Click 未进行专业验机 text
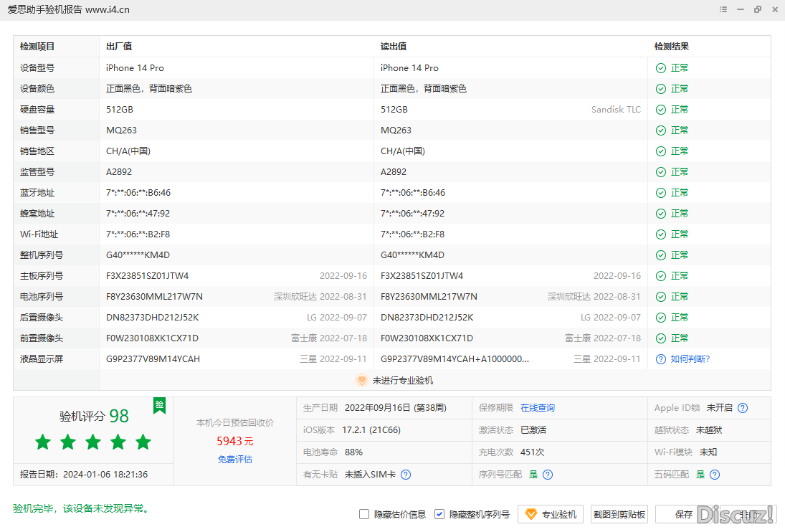 [402, 380]
